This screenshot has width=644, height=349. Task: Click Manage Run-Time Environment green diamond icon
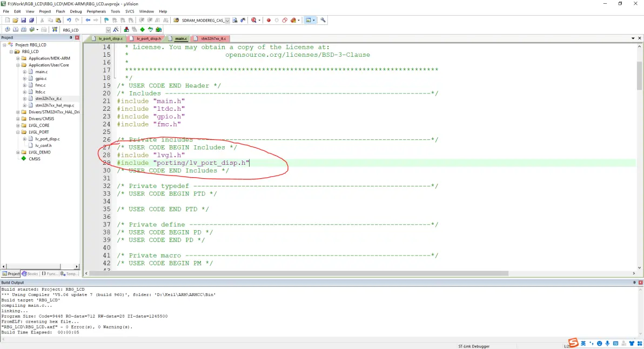click(142, 30)
